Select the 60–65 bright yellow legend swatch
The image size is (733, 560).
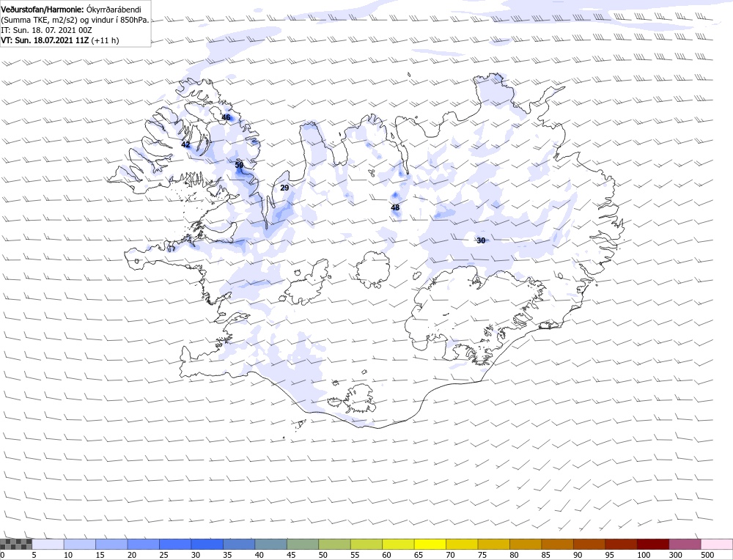tap(398, 544)
